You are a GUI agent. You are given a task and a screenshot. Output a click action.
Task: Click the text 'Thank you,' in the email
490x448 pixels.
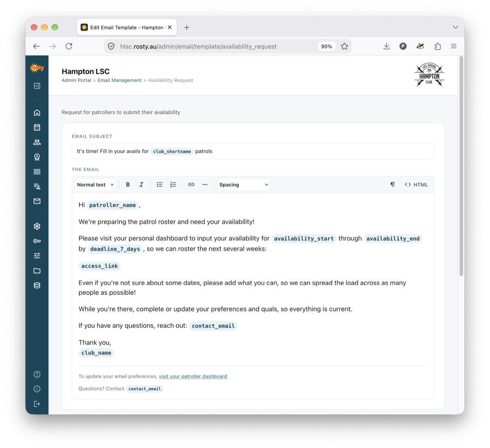95,342
